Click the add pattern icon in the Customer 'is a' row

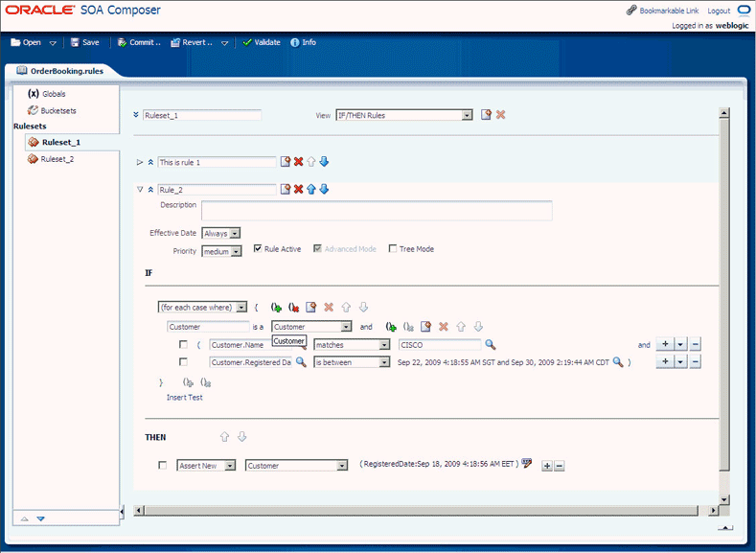391,327
